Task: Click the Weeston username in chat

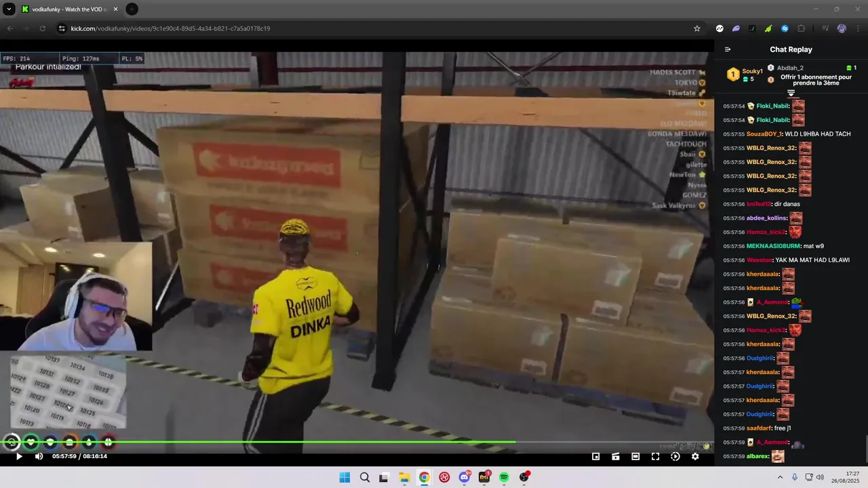Action: (759, 260)
